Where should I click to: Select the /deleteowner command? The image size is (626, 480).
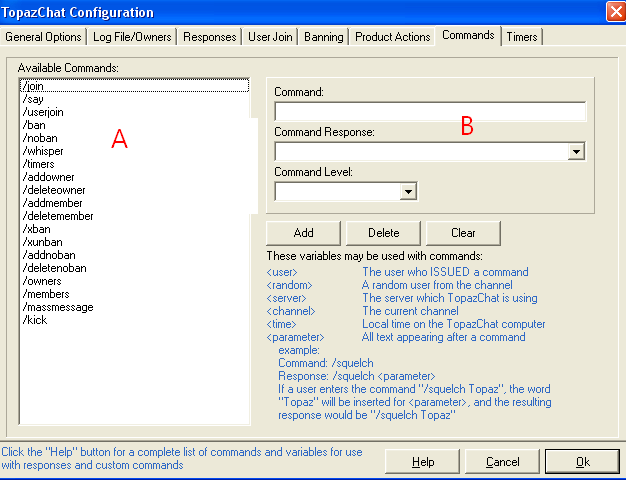[134, 190]
